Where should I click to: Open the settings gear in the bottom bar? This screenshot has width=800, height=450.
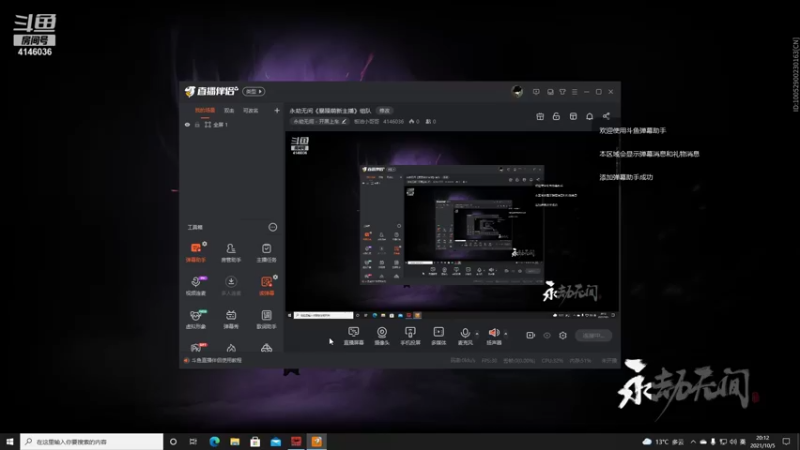pyautogui.click(x=563, y=335)
